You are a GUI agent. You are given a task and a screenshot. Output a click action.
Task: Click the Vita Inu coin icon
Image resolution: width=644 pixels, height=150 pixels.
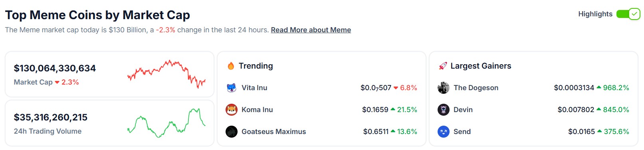tap(232, 88)
